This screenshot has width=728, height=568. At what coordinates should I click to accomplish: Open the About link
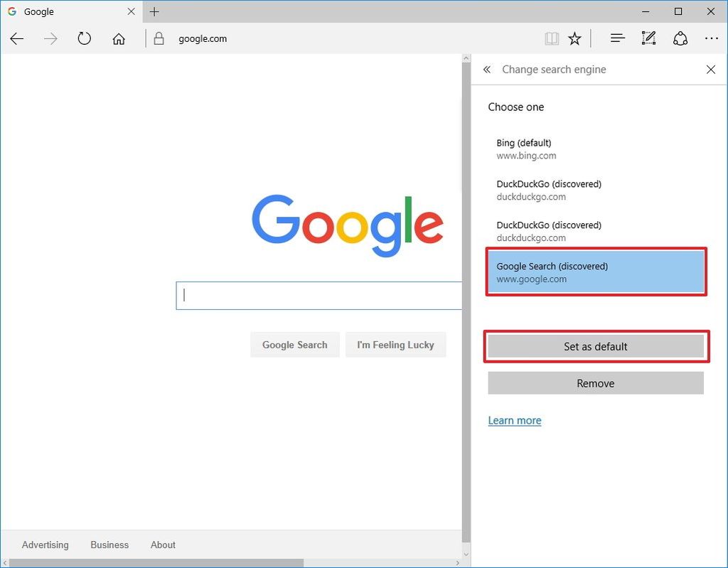click(x=162, y=545)
